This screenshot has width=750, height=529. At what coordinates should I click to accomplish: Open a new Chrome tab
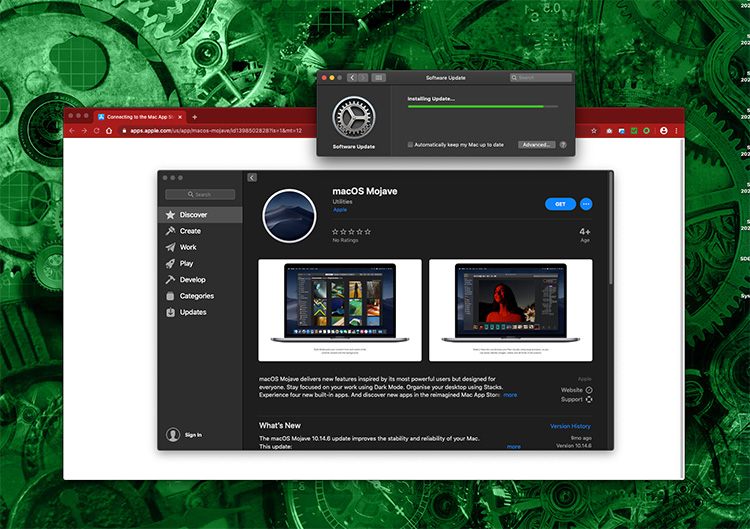tap(195, 117)
